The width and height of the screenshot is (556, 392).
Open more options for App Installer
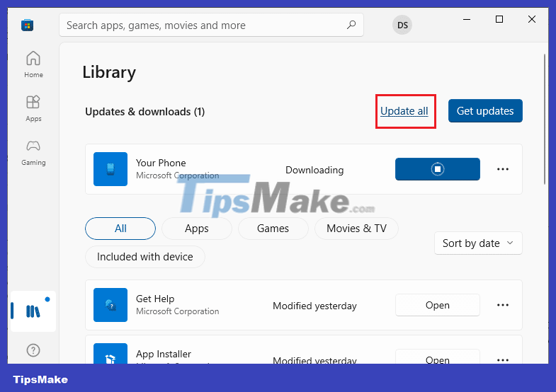pos(503,359)
